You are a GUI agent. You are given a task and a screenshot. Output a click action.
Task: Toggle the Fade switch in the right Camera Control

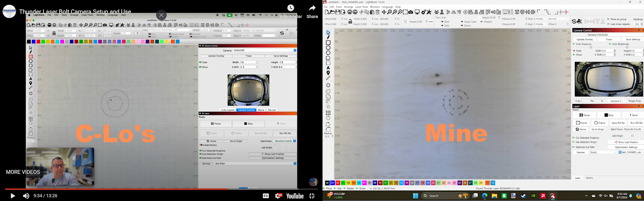click(574, 51)
